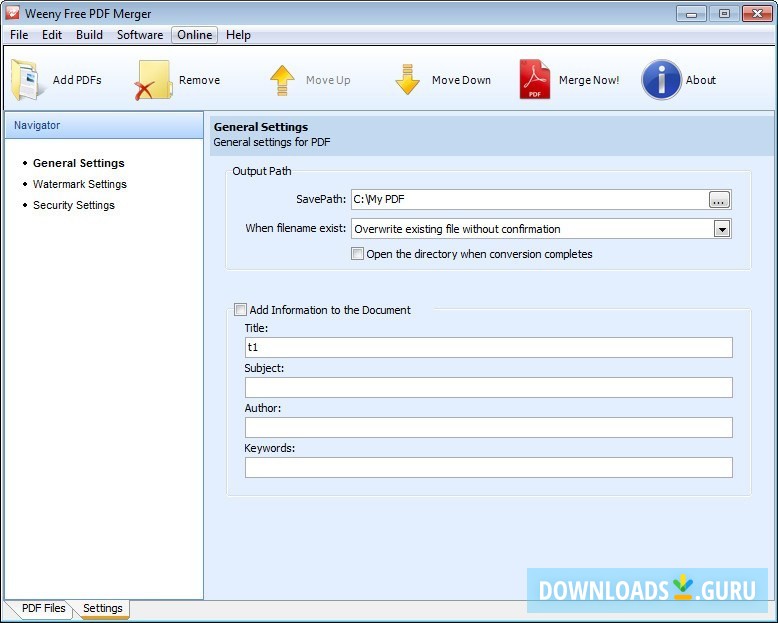Switch to the PDF Files tab
The width and height of the screenshot is (778, 623).
(43, 608)
